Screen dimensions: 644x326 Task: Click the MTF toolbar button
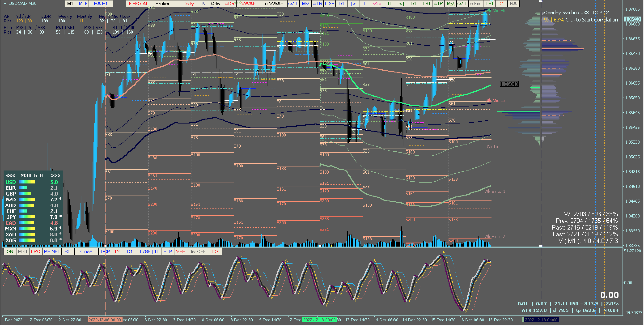tap(83, 4)
